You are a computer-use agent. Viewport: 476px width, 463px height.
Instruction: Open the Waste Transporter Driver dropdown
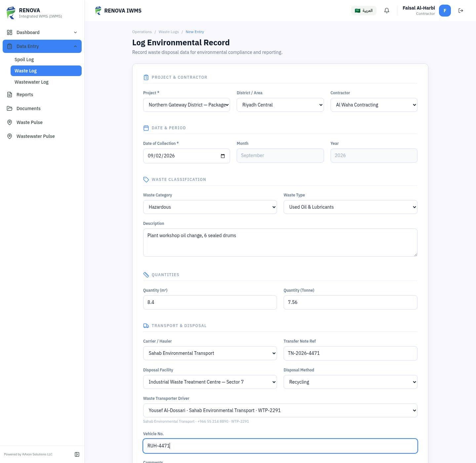coord(280,410)
